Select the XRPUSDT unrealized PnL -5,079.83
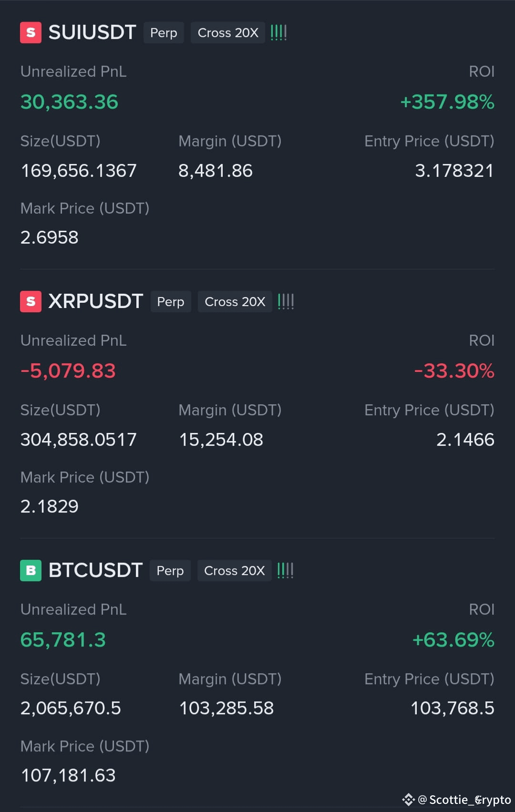The height and width of the screenshot is (812, 515). 68,371
